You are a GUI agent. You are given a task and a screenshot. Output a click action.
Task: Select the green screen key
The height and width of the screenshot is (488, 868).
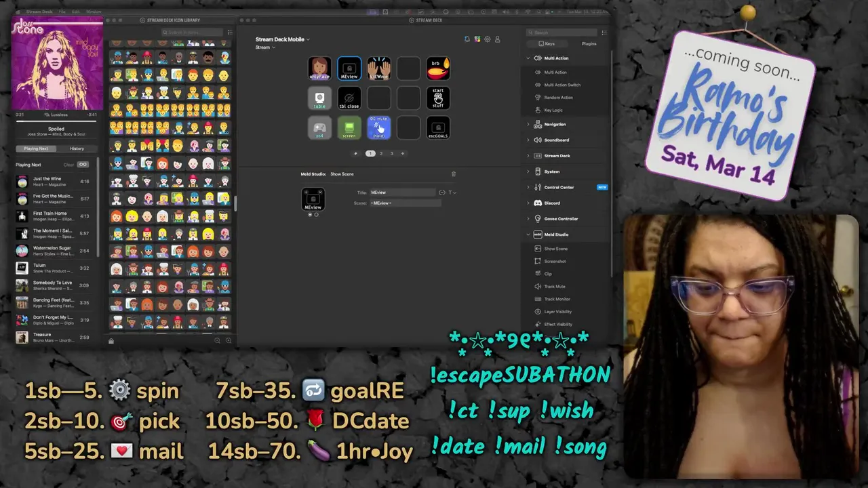point(349,128)
